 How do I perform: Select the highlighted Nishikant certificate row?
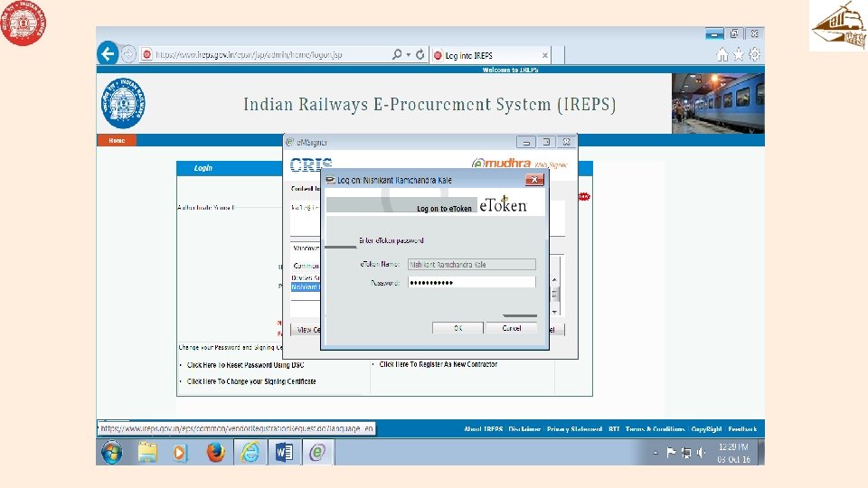(x=306, y=287)
